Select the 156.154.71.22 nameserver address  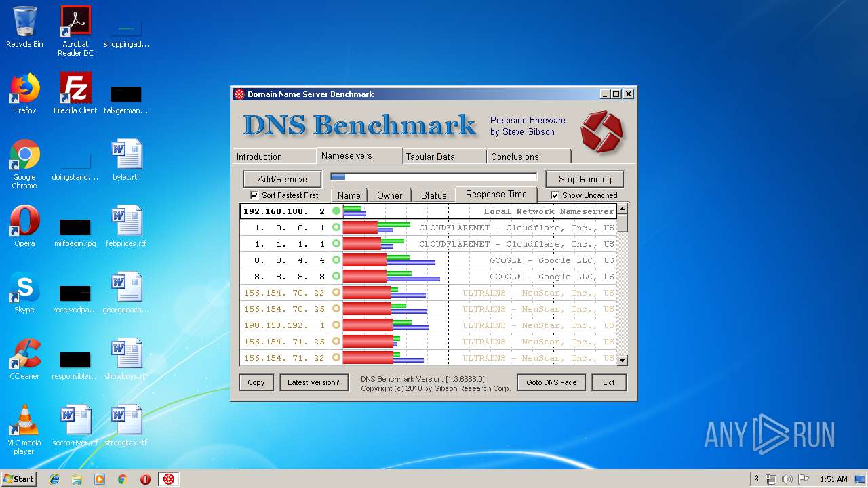284,358
